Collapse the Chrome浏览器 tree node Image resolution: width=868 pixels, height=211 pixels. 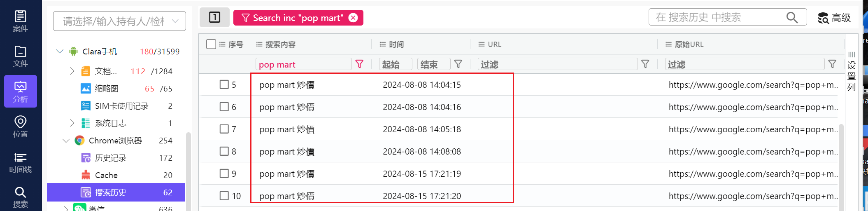66,141
